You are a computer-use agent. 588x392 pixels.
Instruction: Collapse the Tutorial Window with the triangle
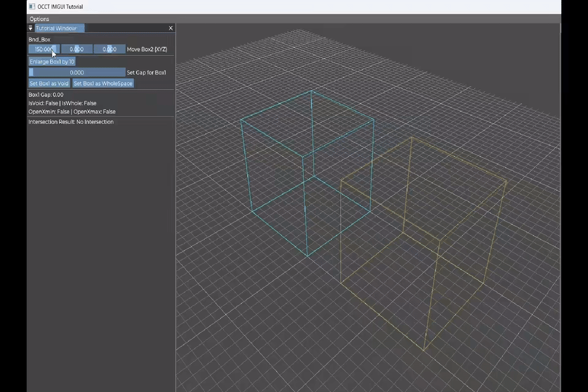coord(30,28)
